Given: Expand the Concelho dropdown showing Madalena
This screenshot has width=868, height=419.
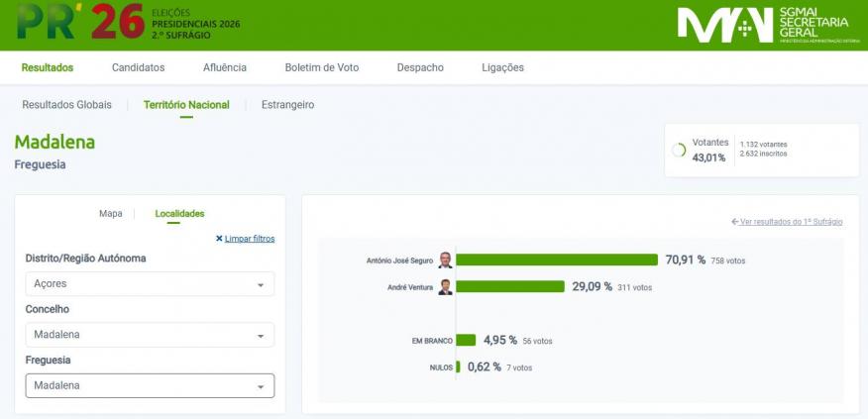Looking at the screenshot, I should 150,335.
